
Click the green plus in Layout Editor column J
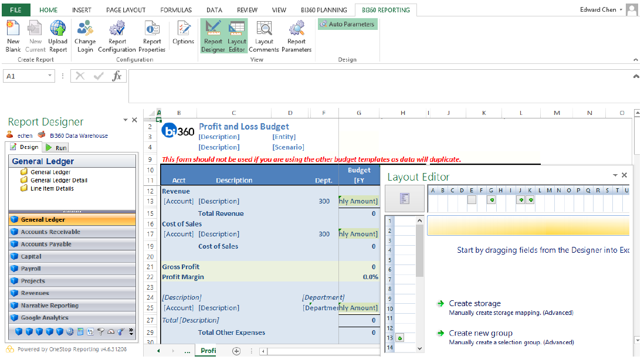(521, 199)
